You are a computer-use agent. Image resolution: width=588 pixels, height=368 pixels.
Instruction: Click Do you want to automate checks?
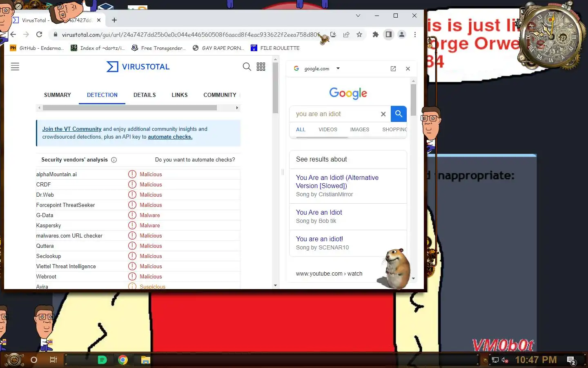195,160
